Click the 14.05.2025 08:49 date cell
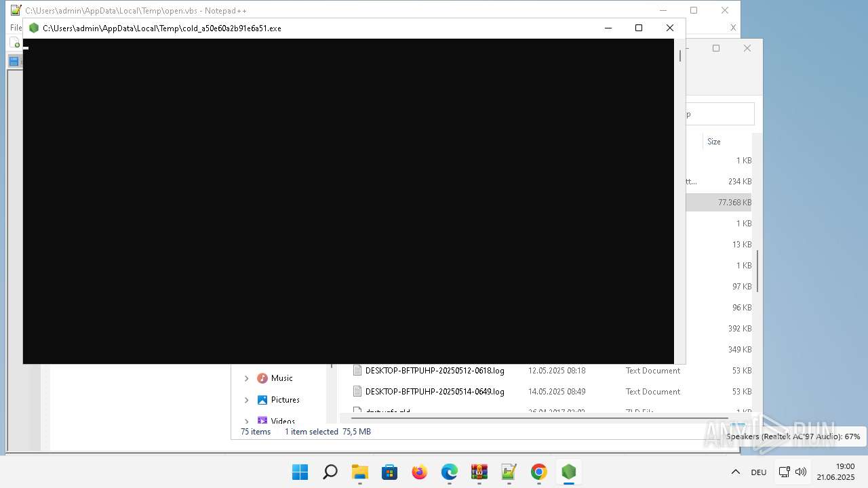The height and width of the screenshot is (488, 868). (x=557, y=392)
